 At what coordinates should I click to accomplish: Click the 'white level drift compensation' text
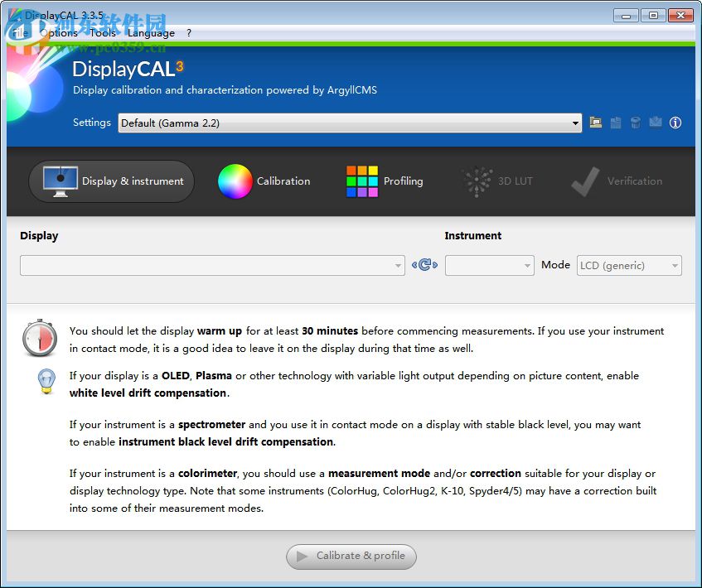148,393
